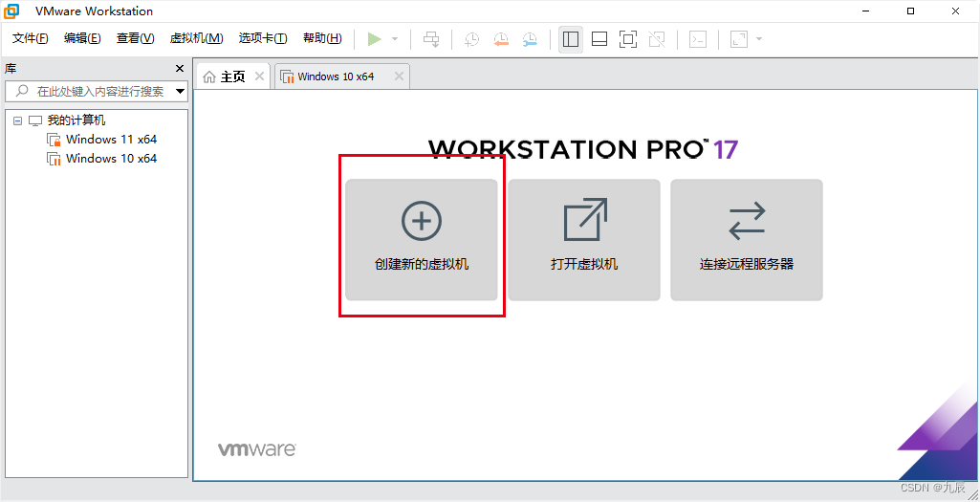Open the stretch display dropdown arrow
980x502 pixels.
(x=759, y=39)
